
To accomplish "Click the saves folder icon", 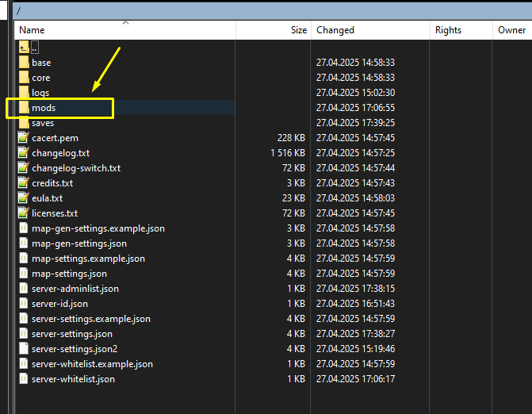I will click(x=23, y=123).
